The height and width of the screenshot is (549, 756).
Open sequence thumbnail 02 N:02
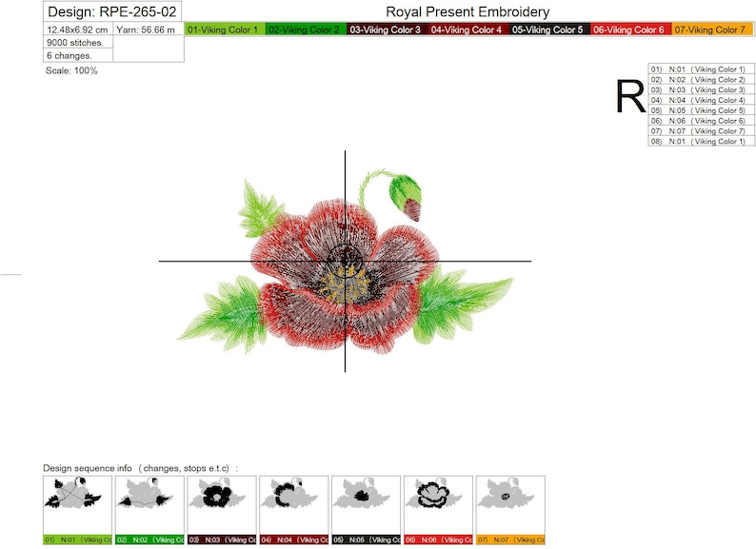pos(149,510)
